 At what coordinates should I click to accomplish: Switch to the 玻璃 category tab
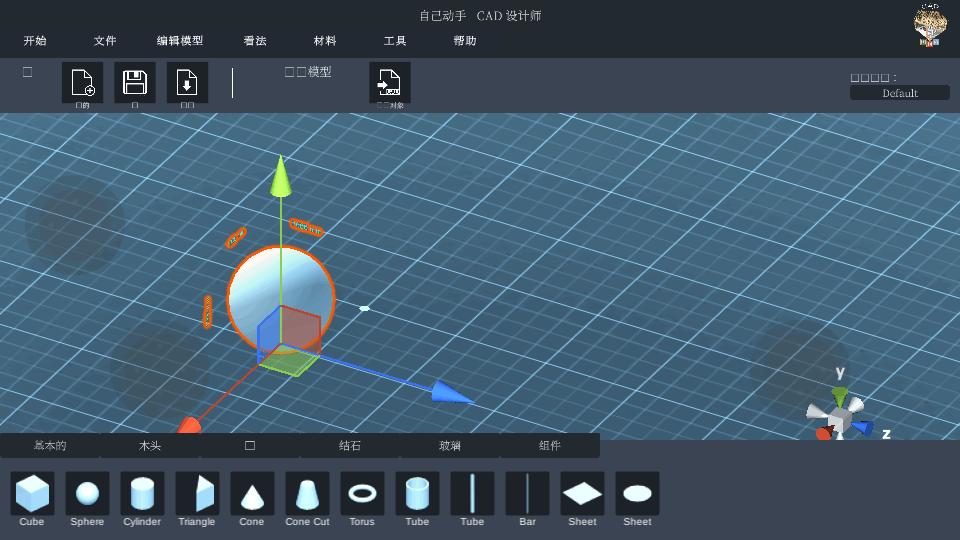tap(450, 446)
